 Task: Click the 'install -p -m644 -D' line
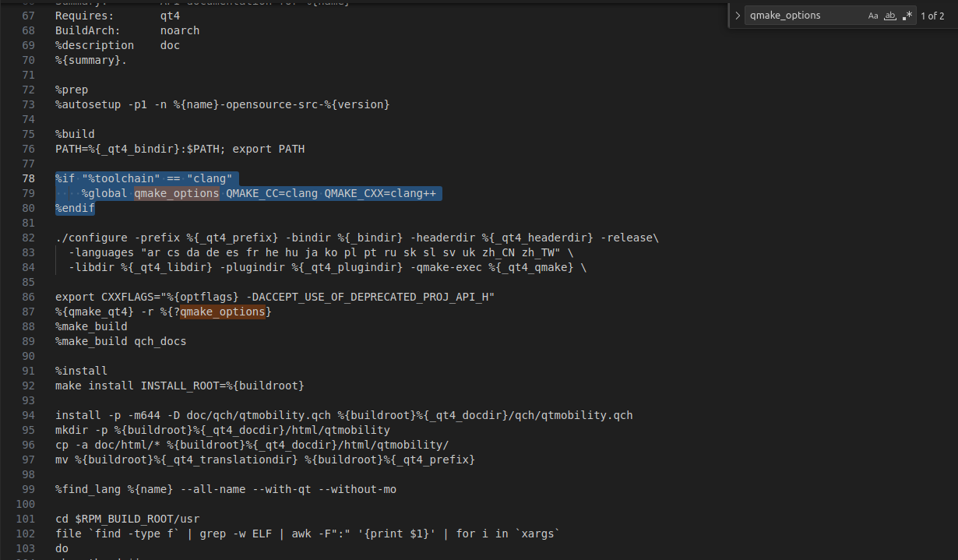(x=344, y=415)
